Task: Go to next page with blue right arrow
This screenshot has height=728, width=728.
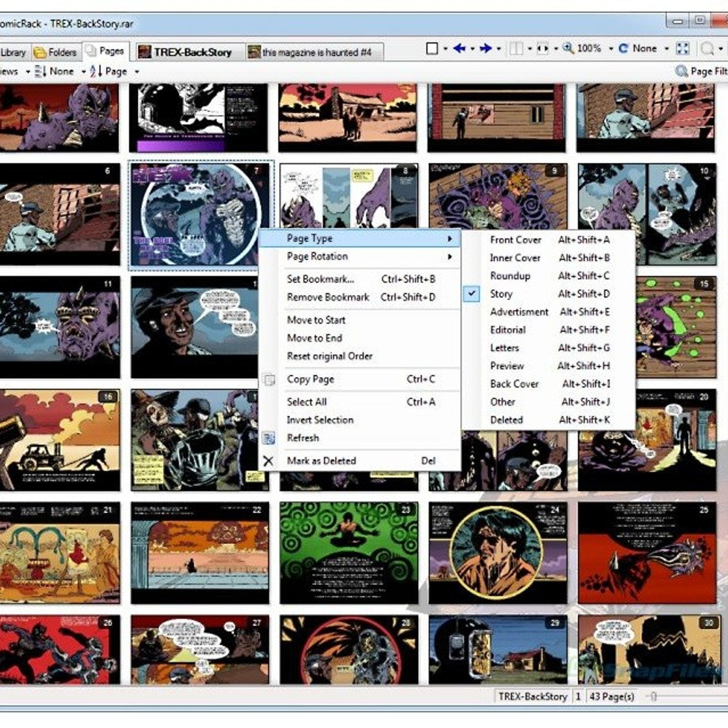Action: 486,48
